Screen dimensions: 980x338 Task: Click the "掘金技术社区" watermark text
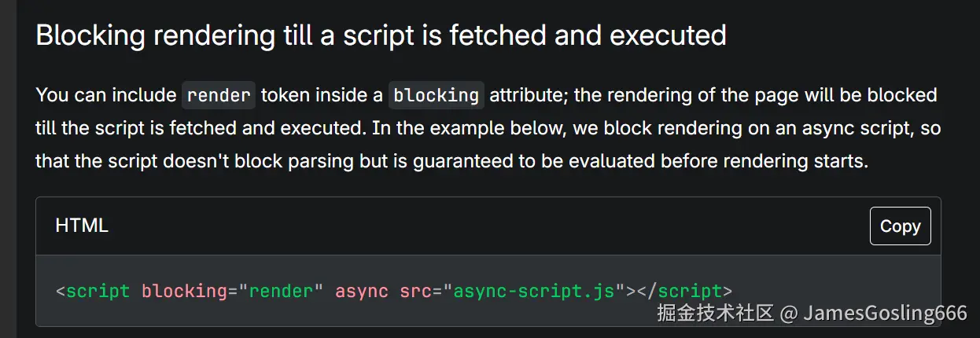click(x=714, y=314)
